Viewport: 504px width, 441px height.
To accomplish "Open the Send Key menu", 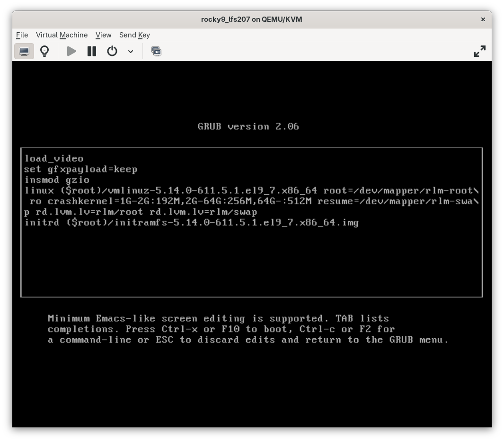I will pos(134,35).
